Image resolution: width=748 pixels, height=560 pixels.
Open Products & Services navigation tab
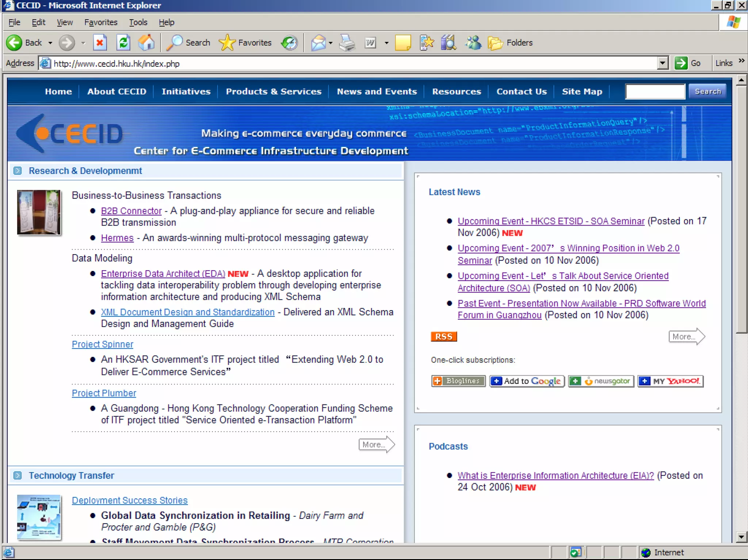[x=274, y=92]
